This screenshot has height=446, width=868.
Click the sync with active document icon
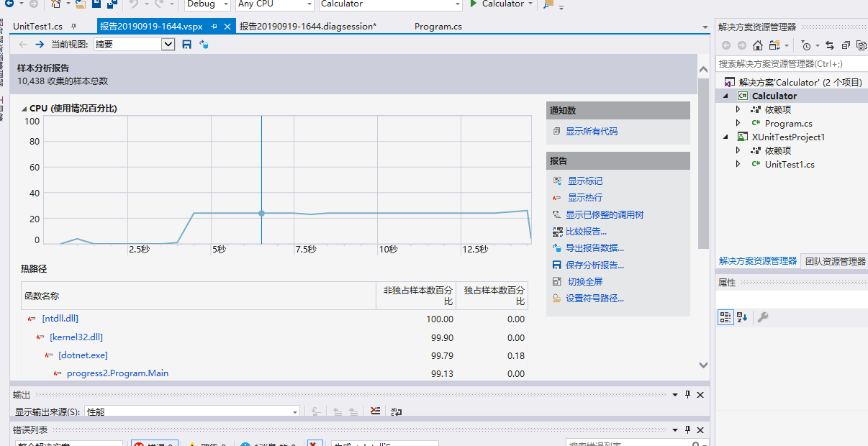coord(830,45)
